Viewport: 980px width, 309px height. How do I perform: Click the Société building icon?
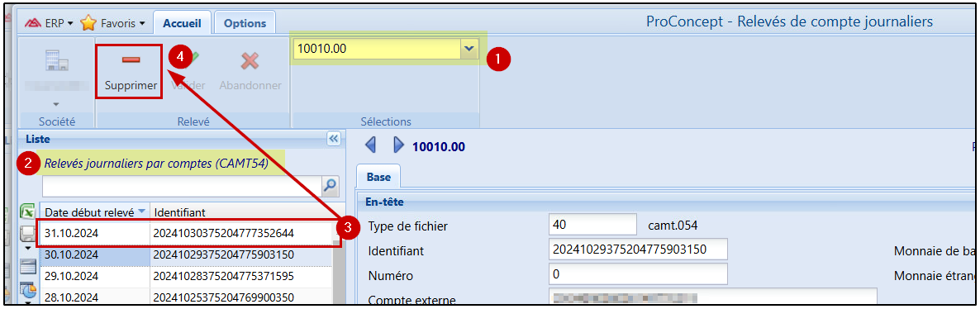[x=55, y=61]
